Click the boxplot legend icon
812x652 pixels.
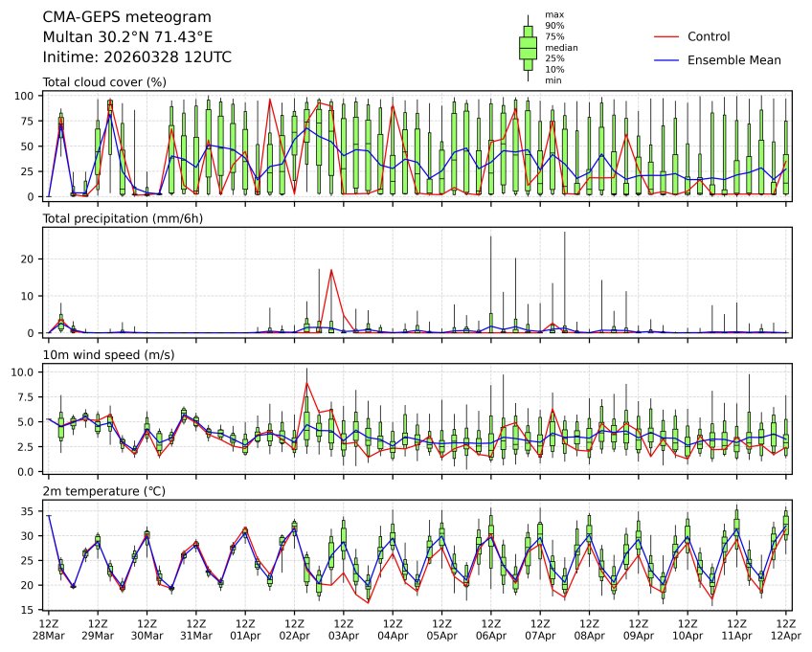pos(528,48)
